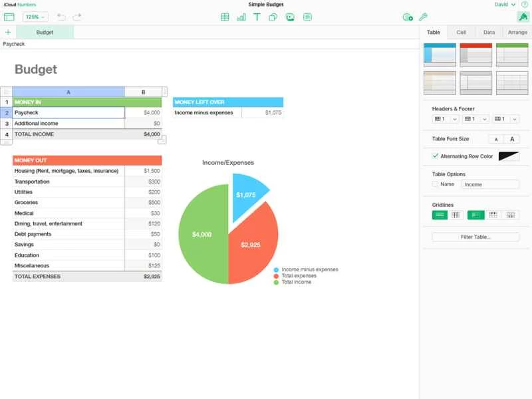The width and height of the screenshot is (532, 399).
Task: Switch to the Cell tab
Action: point(462,31)
